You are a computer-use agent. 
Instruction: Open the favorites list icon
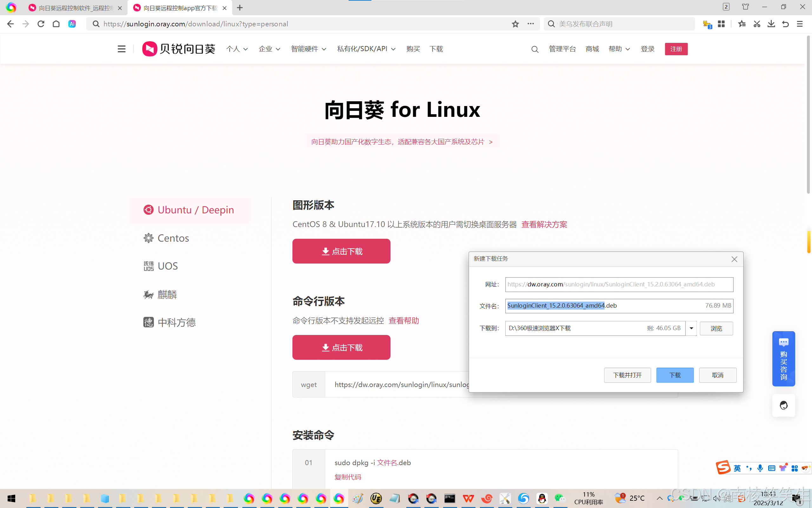(x=742, y=24)
